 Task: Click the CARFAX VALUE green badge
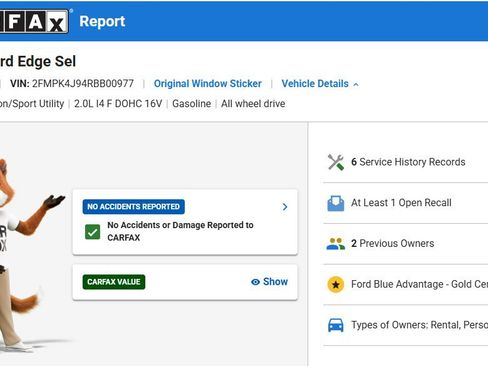point(114,282)
